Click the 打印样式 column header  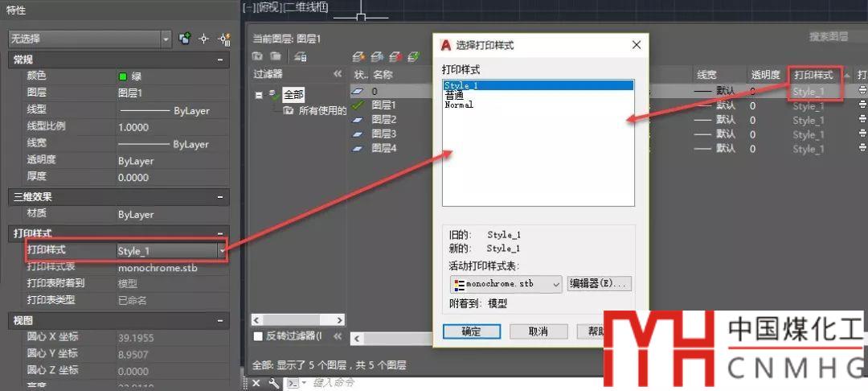tap(813, 75)
